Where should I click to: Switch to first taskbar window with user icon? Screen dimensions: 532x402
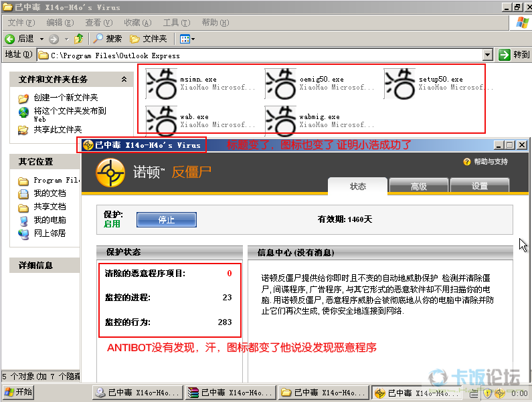coord(137,393)
